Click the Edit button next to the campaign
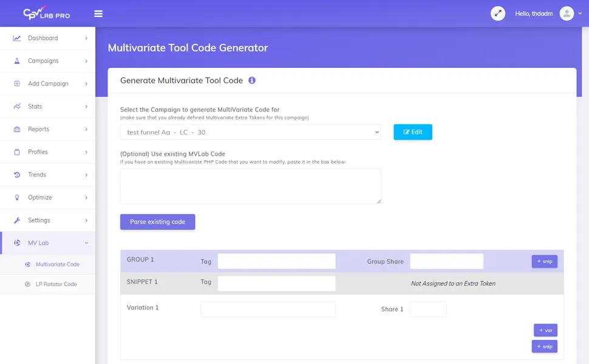This screenshot has height=364, width=589. pyautogui.click(x=413, y=132)
